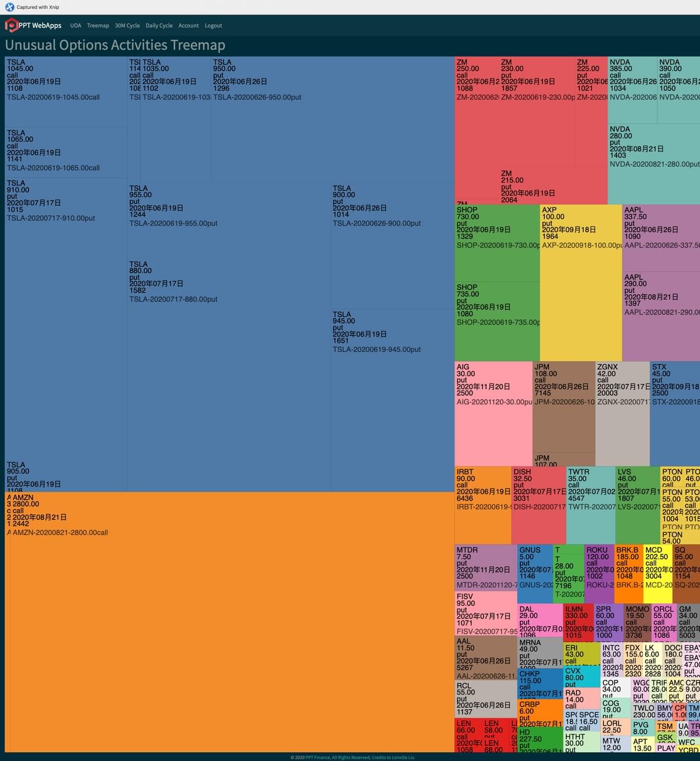
Task: Click TSLA-20200619-945.00put label
Action: [x=377, y=350]
